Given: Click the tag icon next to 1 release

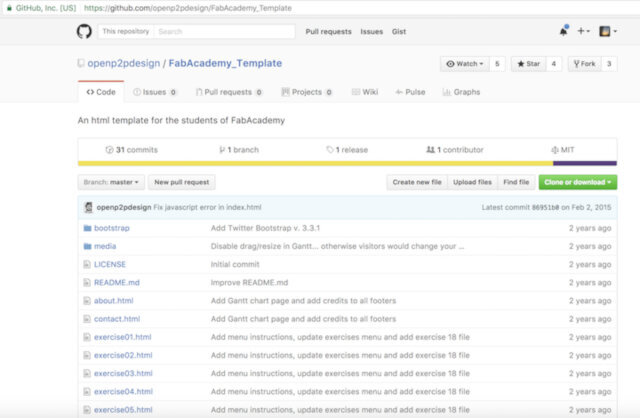Looking at the screenshot, I should (330, 150).
